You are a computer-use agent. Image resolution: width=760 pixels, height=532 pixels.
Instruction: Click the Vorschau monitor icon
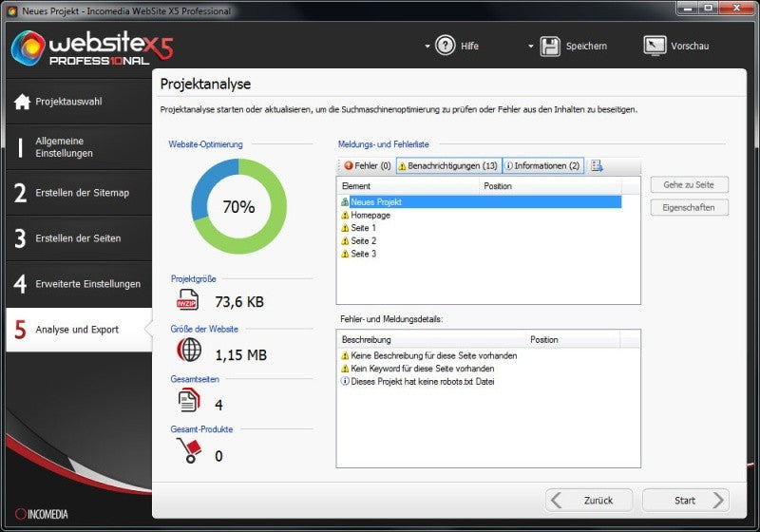[655, 46]
